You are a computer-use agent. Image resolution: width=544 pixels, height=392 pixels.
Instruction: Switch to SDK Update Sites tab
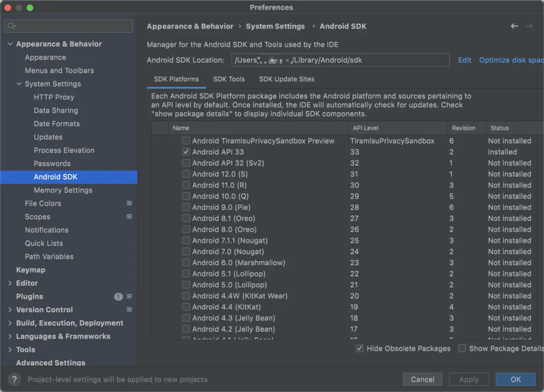(287, 79)
